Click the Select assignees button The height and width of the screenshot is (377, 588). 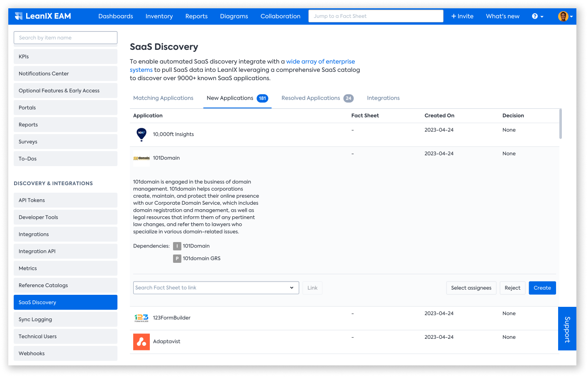click(471, 288)
